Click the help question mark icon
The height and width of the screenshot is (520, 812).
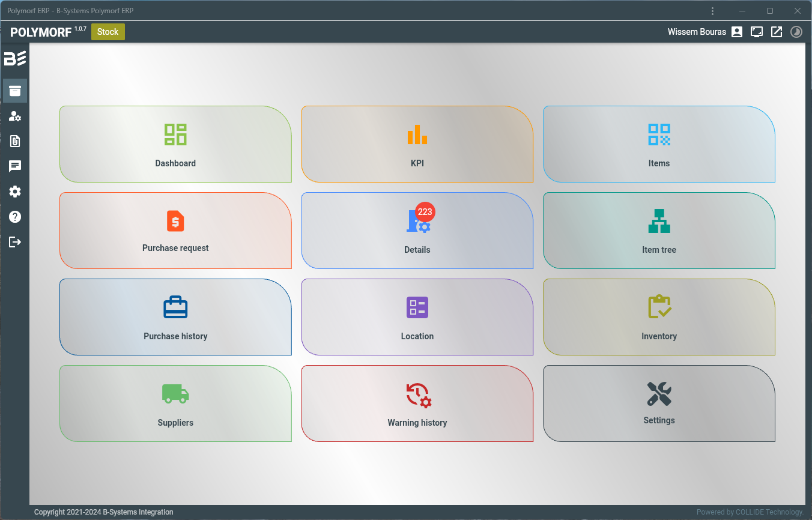(x=15, y=217)
